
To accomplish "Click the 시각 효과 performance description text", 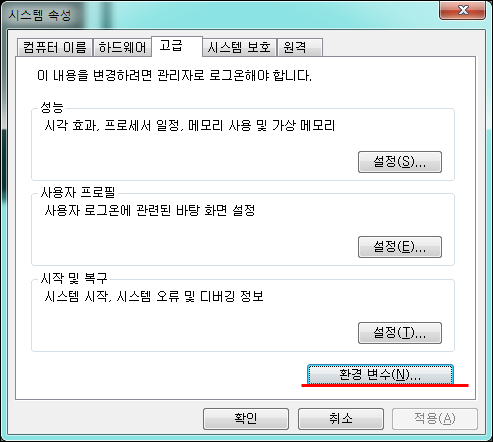I will coord(190,126).
